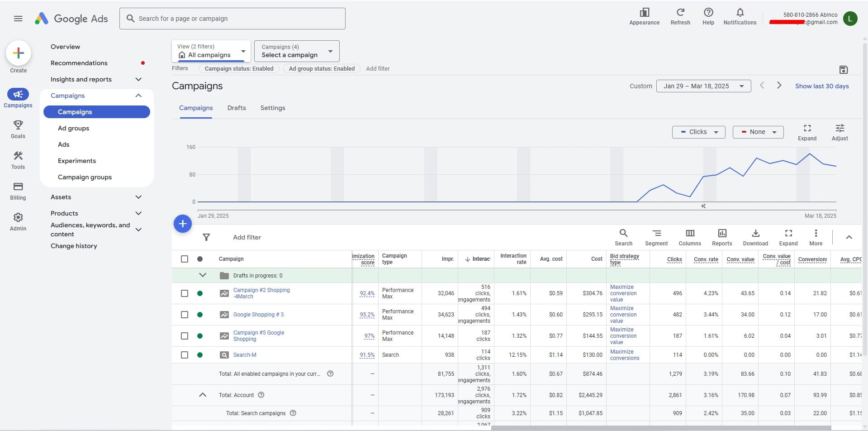This screenshot has width=868, height=431.
Task: Collapse the Campaigns sidebar section
Action: 138,96
